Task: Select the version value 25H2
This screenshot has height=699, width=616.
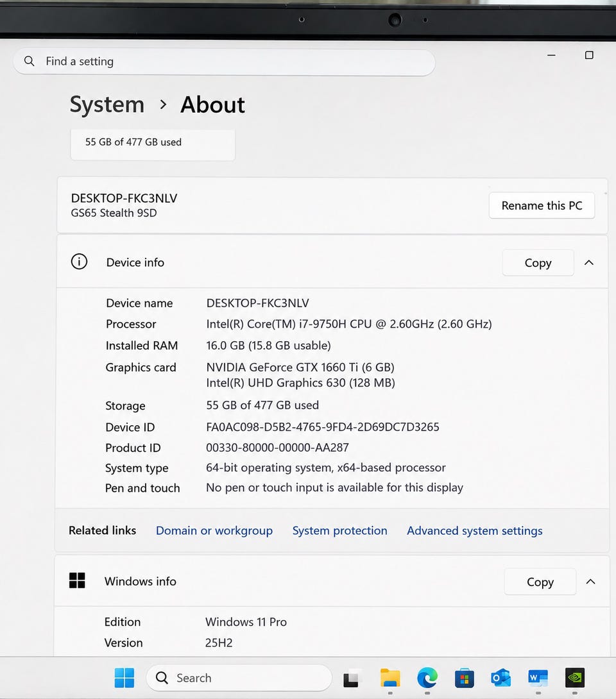Action: (219, 643)
